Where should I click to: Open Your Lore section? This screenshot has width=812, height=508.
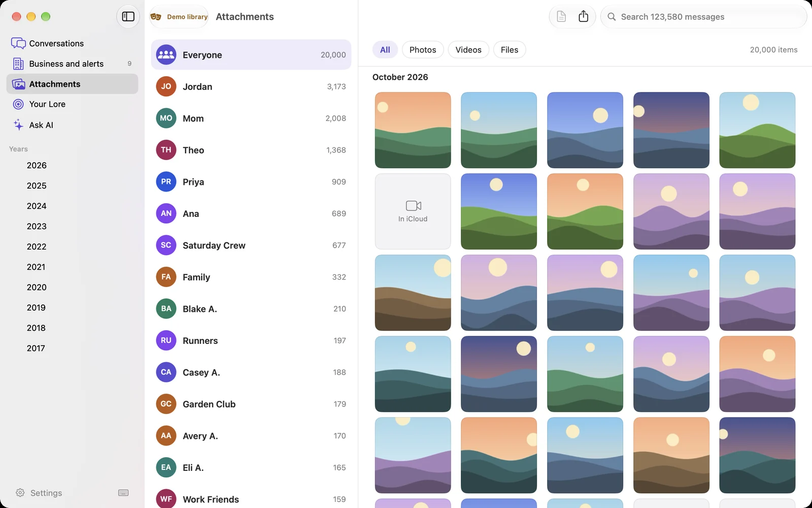tap(72, 104)
